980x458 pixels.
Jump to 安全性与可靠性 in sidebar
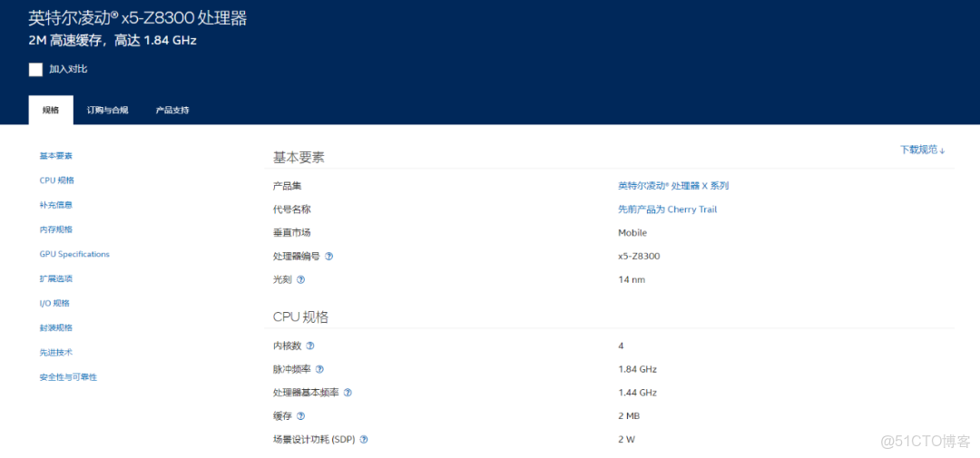click(x=68, y=377)
